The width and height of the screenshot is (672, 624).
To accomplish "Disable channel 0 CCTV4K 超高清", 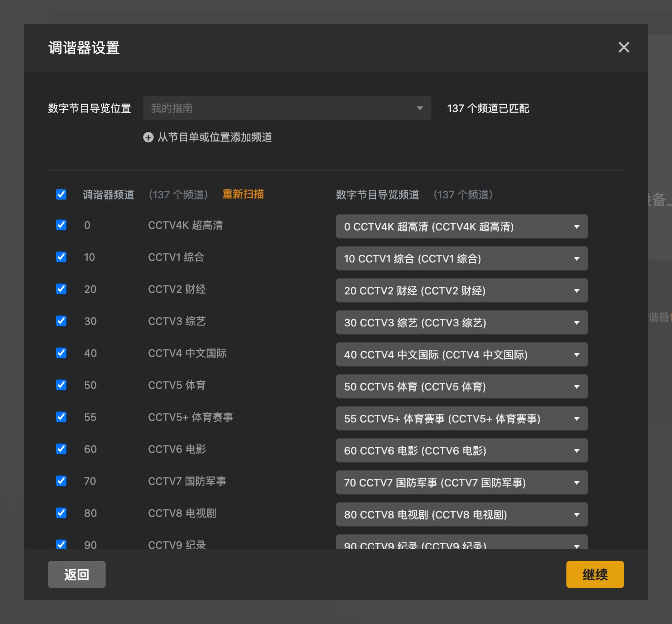I will (x=61, y=225).
